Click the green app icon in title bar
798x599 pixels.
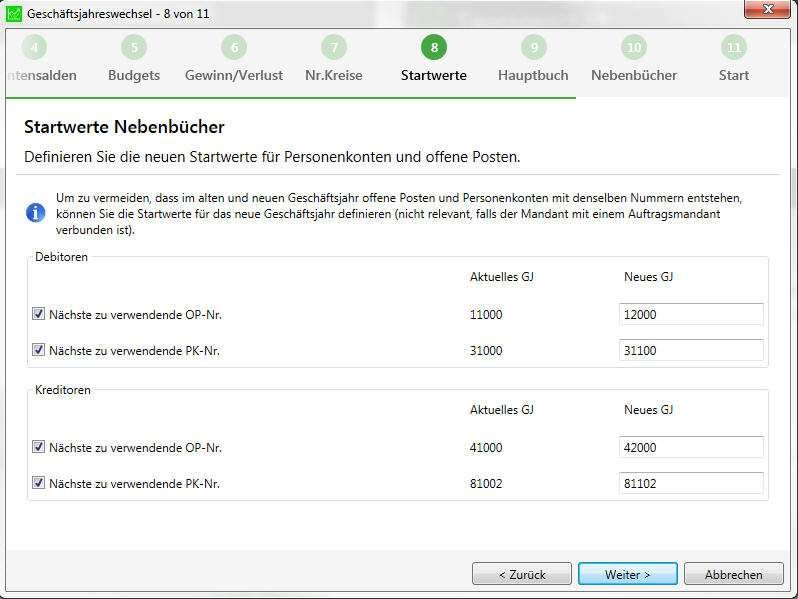coord(14,13)
